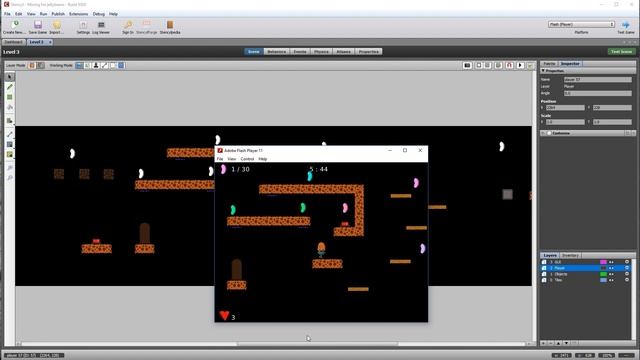Remove layer with the minus button
The width and height of the screenshot is (640, 360).
pyautogui.click(x=551, y=343)
